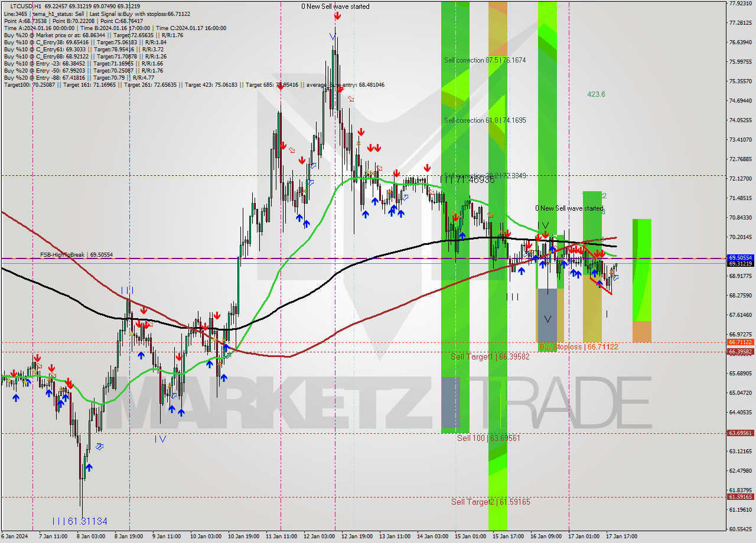This screenshot has height=543, width=756.
Task: Select the 6 Jan 2024 time axis label
Action: (x=14, y=537)
